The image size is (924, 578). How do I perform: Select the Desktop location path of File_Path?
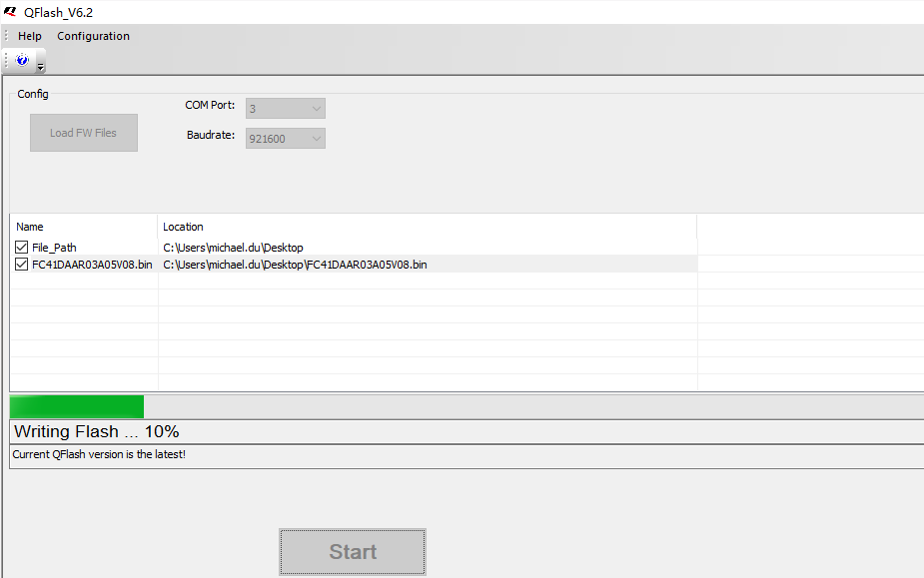[233, 248]
